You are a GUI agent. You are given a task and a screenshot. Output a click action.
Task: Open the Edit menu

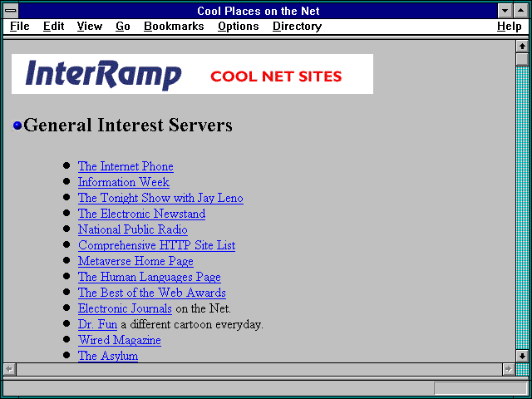click(x=53, y=26)
